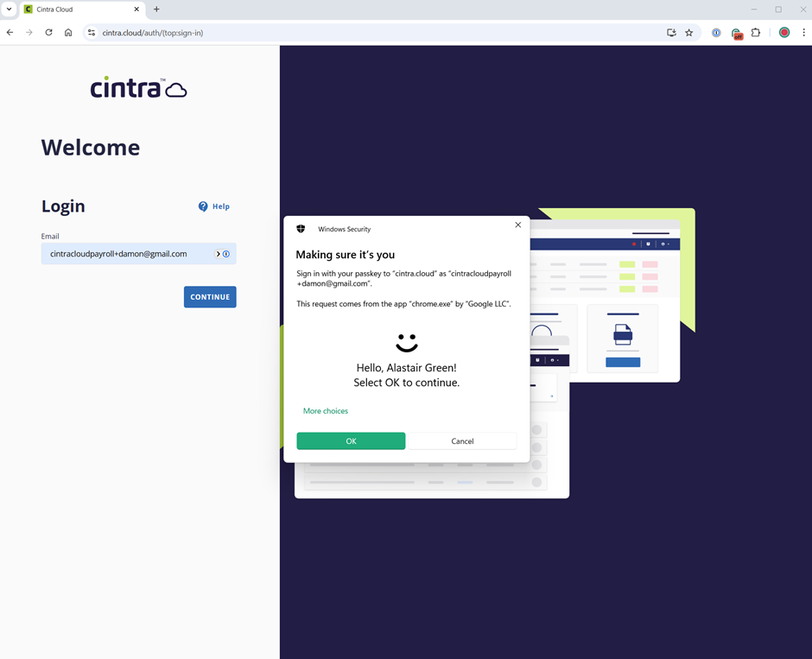
Task: Confirm passkey sign-in with OK
Action: (351, 441)
